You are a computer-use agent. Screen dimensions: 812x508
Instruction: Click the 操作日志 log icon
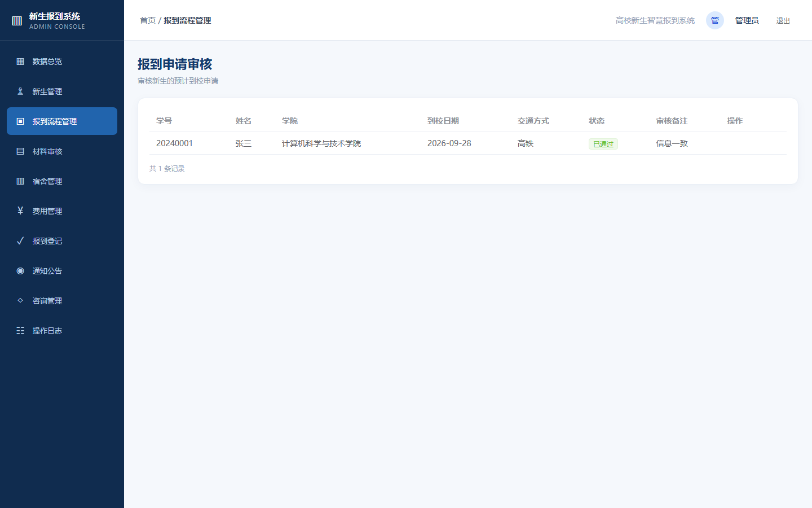20,331
